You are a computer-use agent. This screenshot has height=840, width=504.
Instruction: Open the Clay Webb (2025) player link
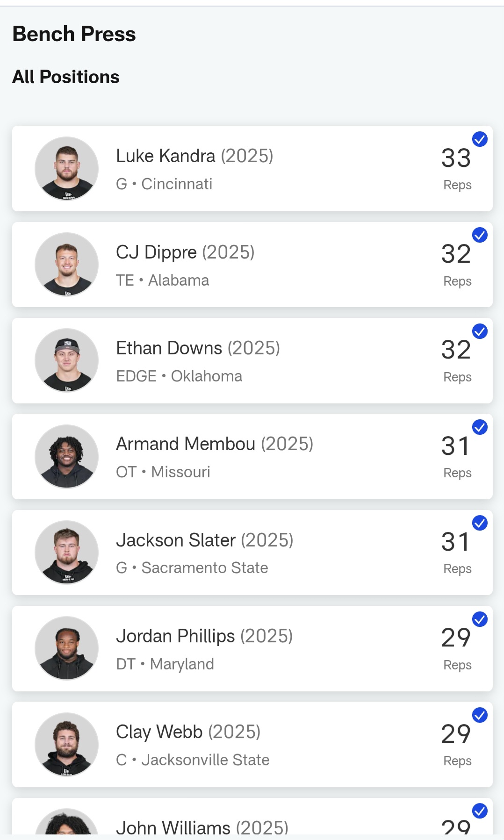pos(188,732)
